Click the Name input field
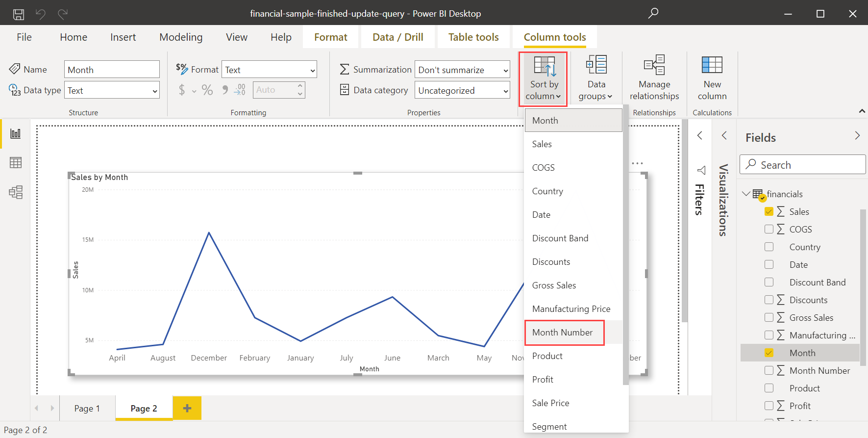The image size is (868, 438). pyautogui.click(x=112, y=70)
